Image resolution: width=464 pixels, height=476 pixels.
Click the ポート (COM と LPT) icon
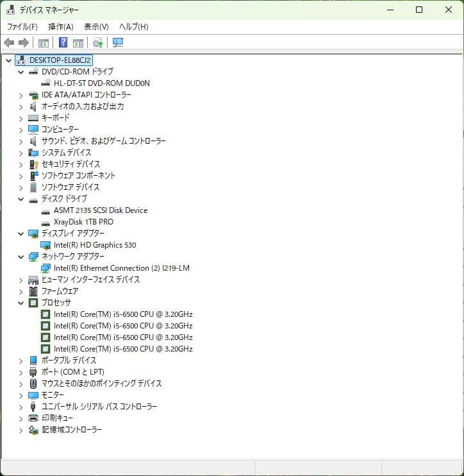tap(33, 372)
